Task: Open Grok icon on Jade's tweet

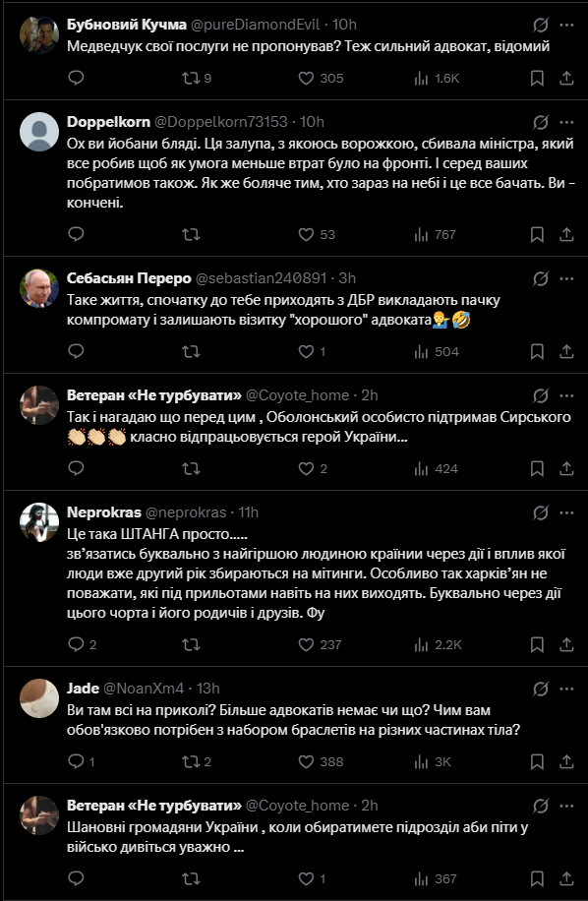Action: click(540, 689)
